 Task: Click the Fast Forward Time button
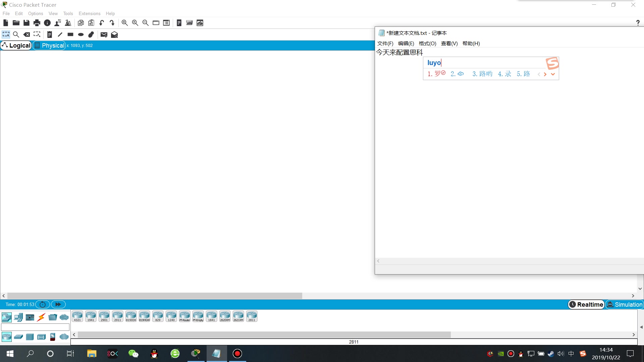(58, 304)
